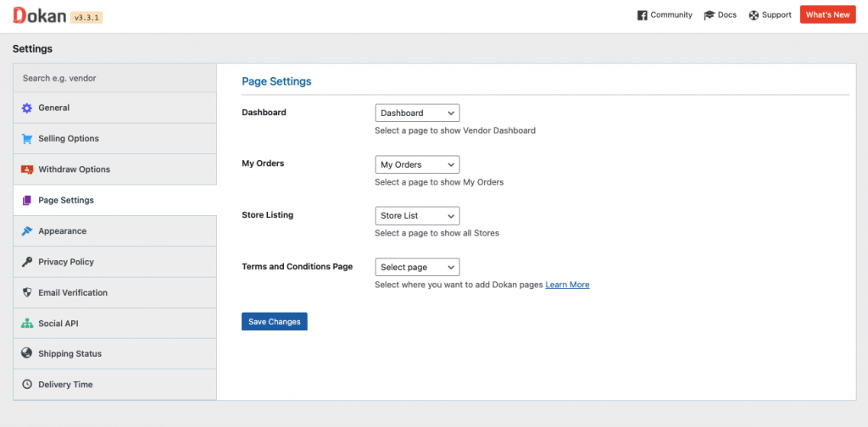Viewport: 868px width, 427px height.
Task: Expand the My Orders page dropdown
Action: (x=417, y=164)
